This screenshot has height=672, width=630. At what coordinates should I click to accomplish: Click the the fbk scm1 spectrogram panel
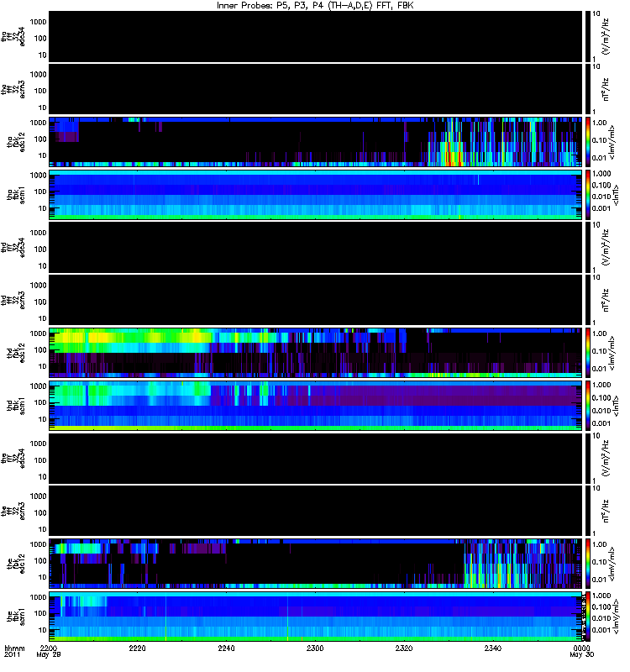pyautogui.click(x=316, y=617)
